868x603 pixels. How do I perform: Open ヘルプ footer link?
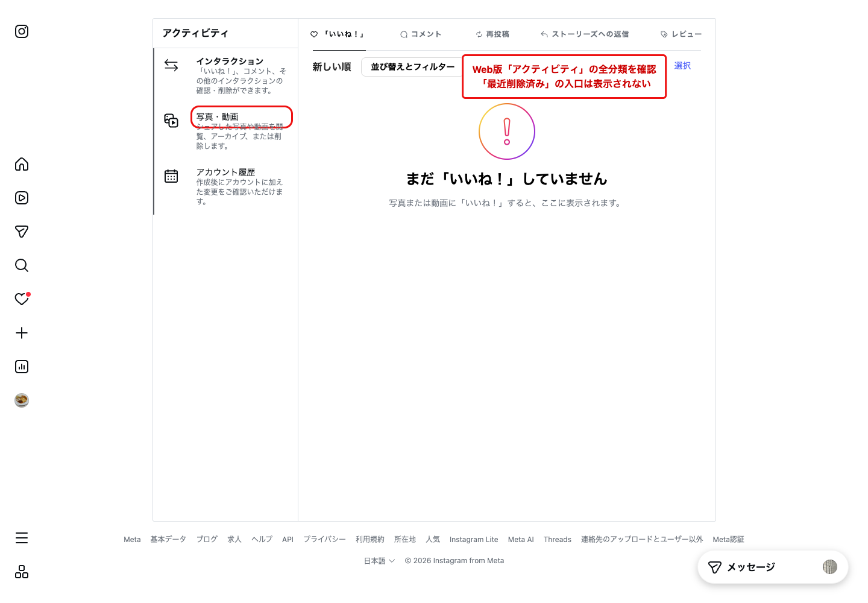[x=262, y=540]
